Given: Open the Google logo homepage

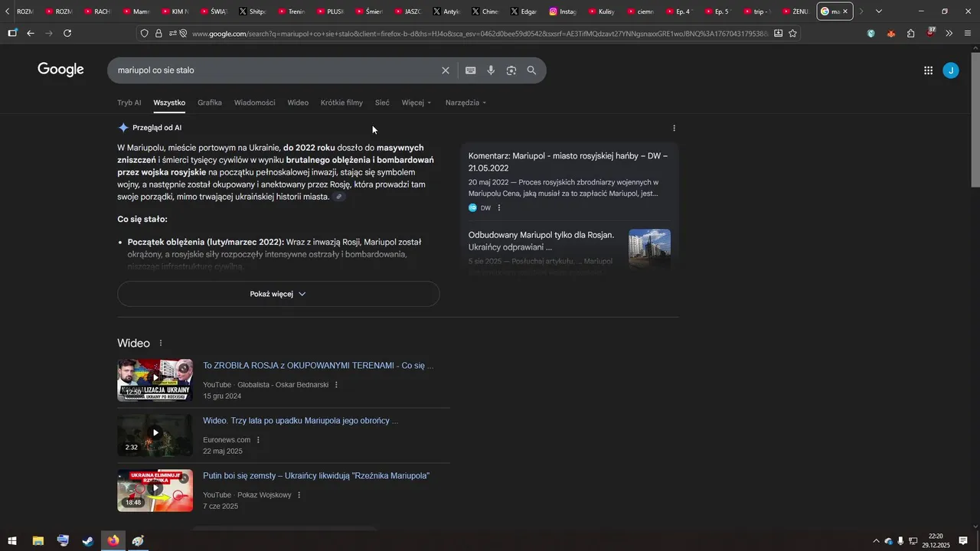Looking at the screenshot, I should [x=60, y=70].
